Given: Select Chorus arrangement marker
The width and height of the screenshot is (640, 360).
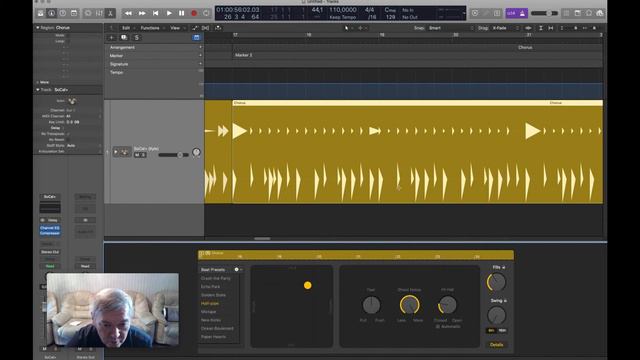Looking at the screenshot, I should coord(525,47).
